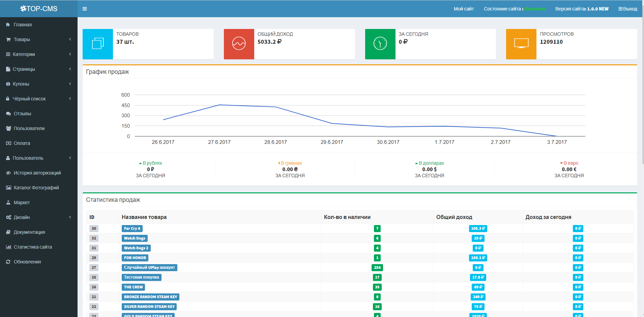Expand the Купоны submenu chevron
Screen dimensions: 644x317
coord(70,84)
